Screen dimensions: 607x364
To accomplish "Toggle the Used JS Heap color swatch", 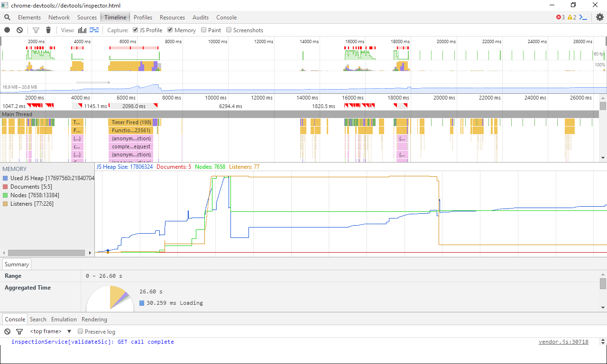I will pos(5,178).
